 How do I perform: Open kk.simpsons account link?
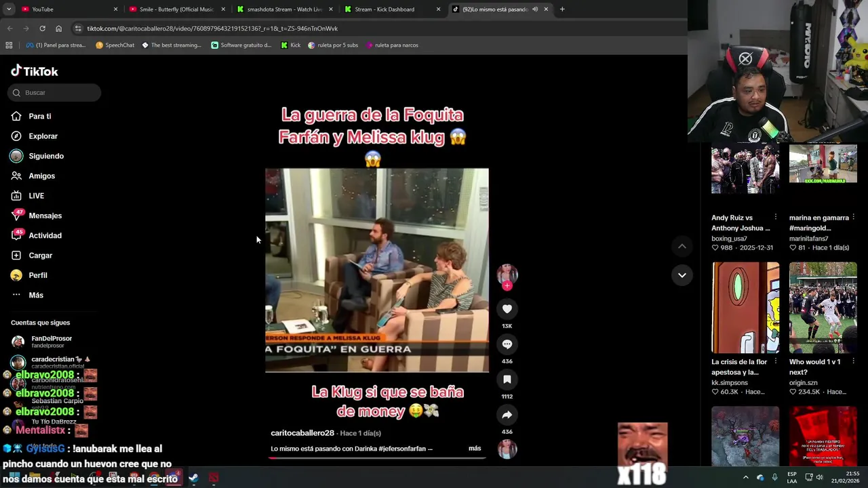click(x=730, y=383)
